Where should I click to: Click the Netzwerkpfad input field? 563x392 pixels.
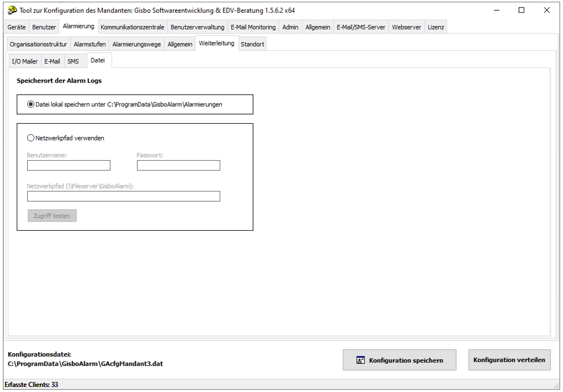pyautogui.click(x=124, y=196)
